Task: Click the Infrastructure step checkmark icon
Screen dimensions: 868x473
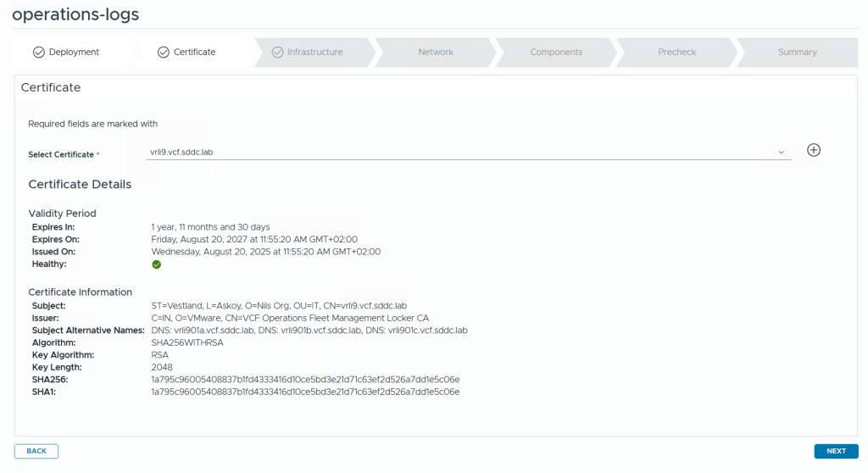Action: pyautogui.click(x=277, y=52)
